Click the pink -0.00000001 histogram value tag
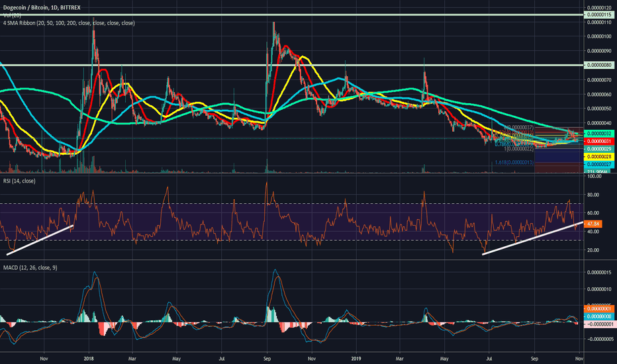This screenshot has height=364, width=617. 599,324
